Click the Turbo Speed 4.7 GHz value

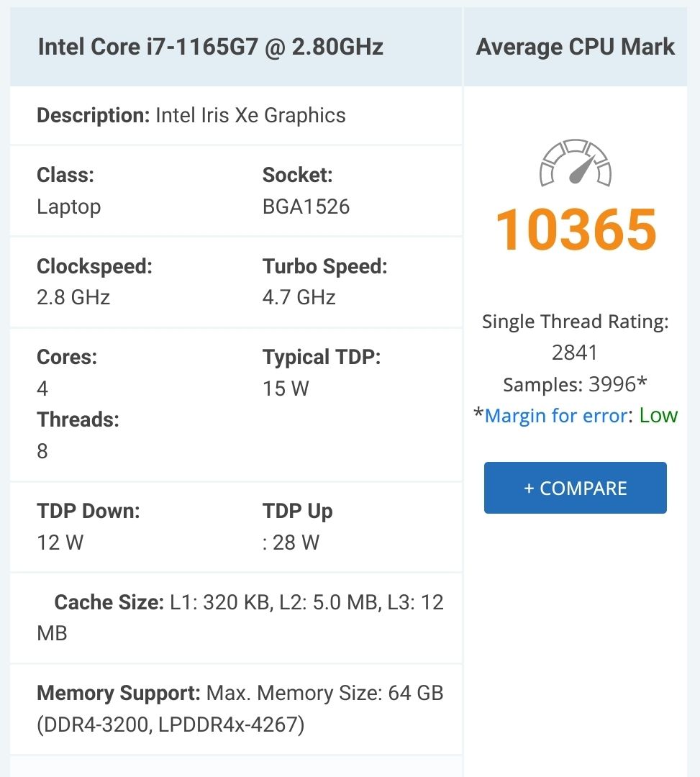click(x=299, y=298)
